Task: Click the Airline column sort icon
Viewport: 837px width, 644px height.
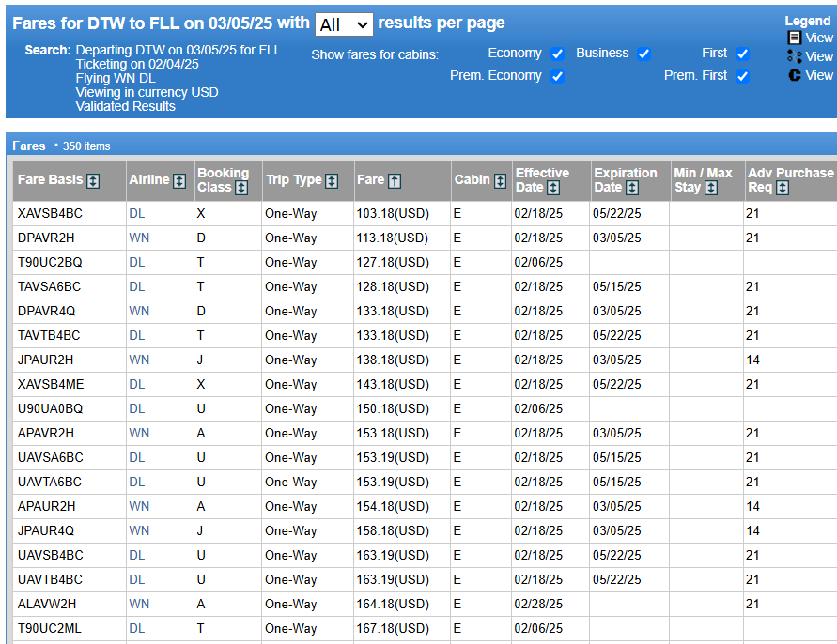Action: 179,181
